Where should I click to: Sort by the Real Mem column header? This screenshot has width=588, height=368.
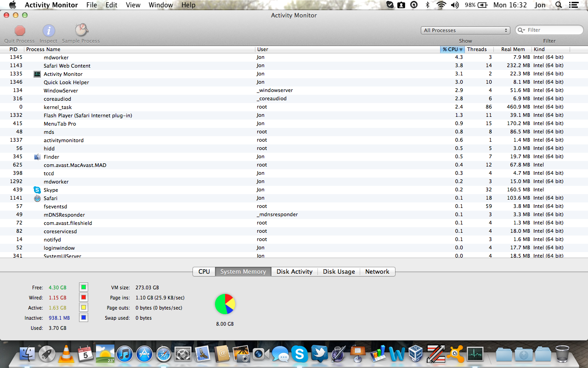(x=513, y=49)
